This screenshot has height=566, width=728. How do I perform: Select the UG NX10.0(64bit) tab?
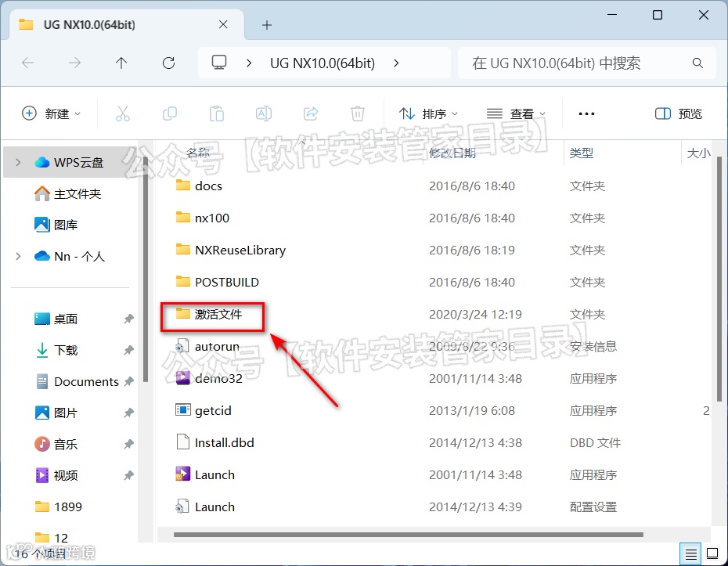(125, 24)
